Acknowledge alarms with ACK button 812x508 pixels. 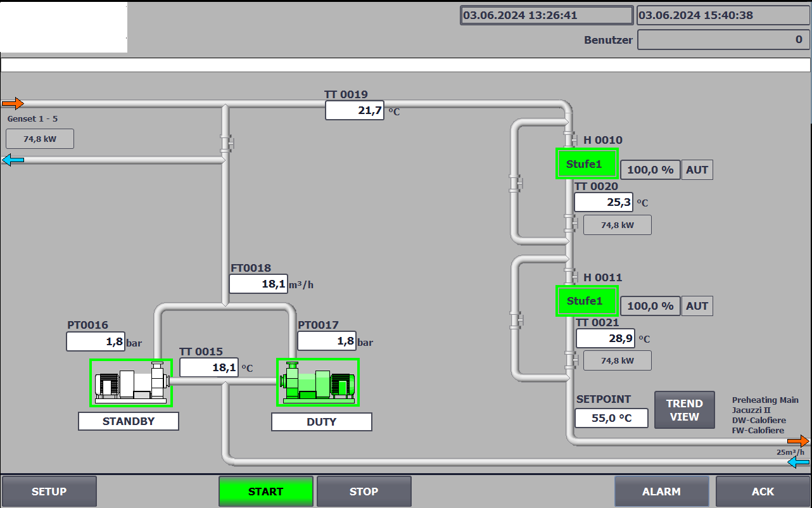pyautogui.click(x=763, y=492)
